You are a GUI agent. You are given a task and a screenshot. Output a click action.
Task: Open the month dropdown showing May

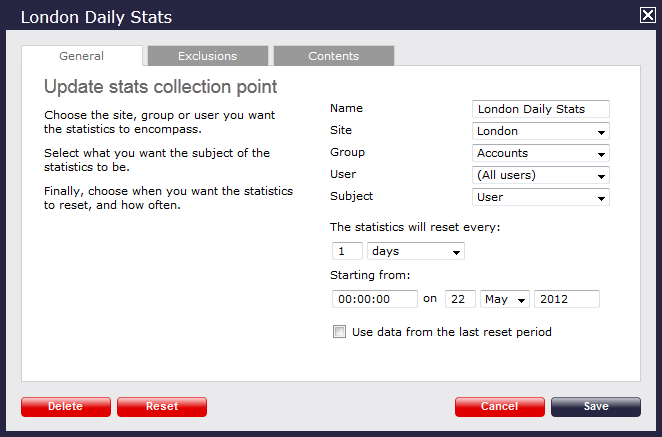click(x=504, y=299)
